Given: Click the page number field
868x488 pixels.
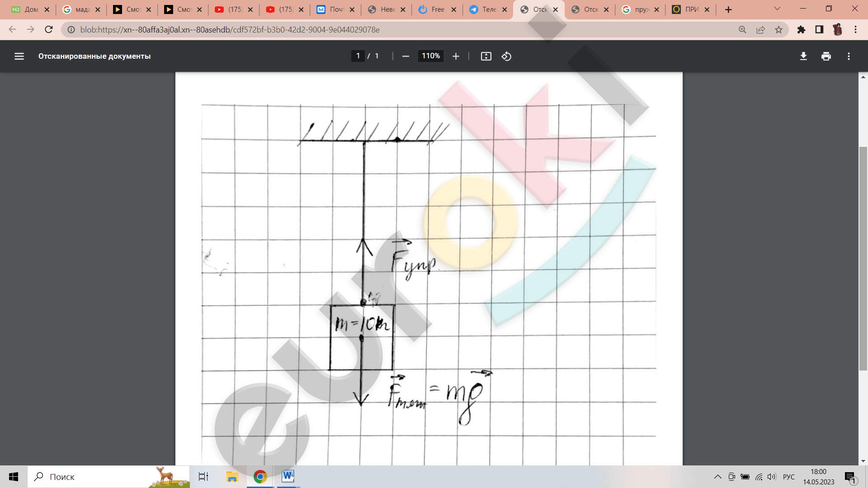Looking at the screenshot, I should click(358, 56).
